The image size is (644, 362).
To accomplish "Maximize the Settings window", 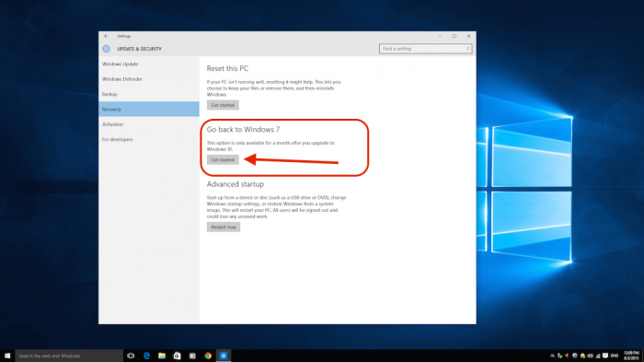I will click(454, 36).
